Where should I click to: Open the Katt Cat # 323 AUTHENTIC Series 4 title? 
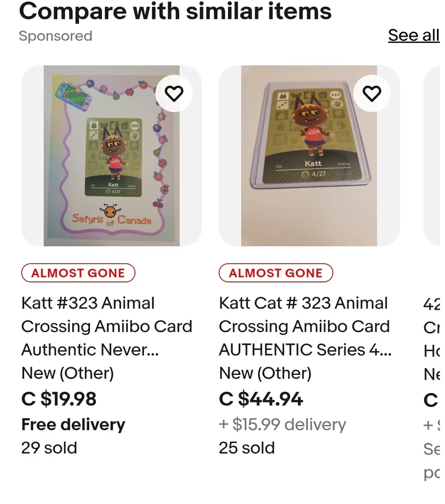(x=305, y=326)
